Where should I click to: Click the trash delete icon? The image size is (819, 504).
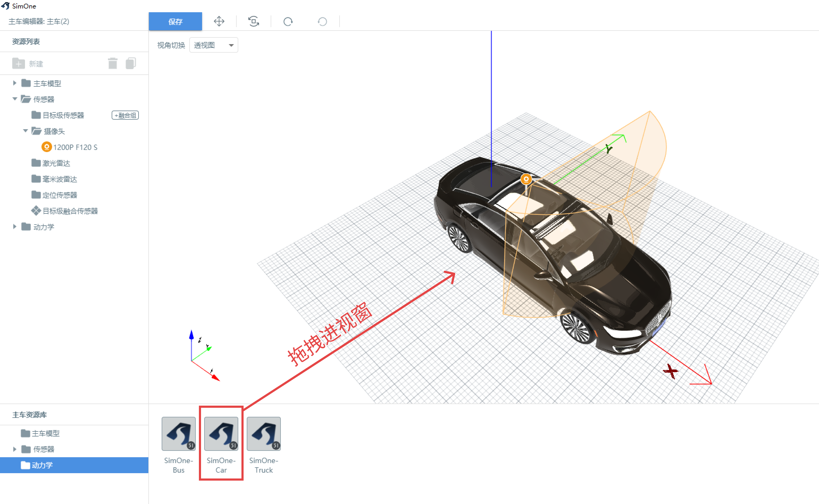(113, 63)
